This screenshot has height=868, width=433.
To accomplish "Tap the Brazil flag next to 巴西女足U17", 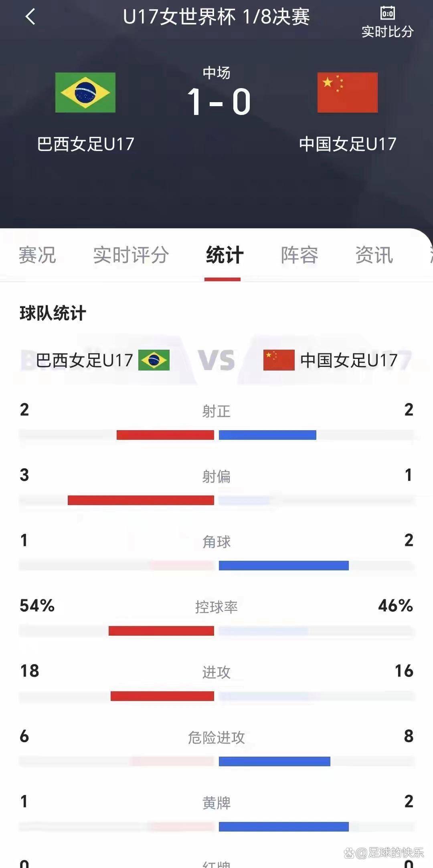I will pos(85,93).
